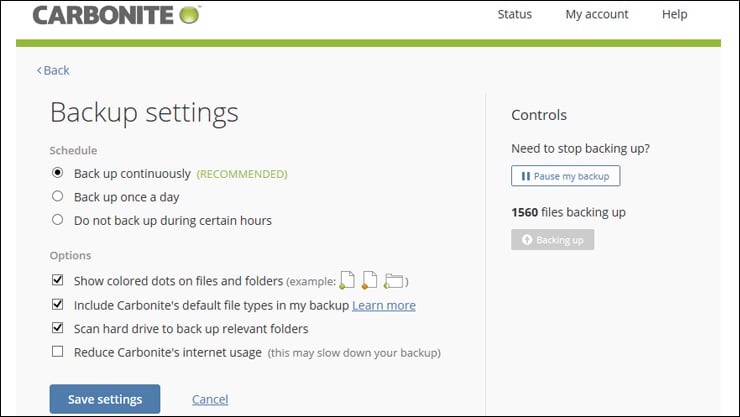Image resolution: width=740 pixels, height=417 pixels.
Task: Open the Help menu item
Action: point(674,15)
